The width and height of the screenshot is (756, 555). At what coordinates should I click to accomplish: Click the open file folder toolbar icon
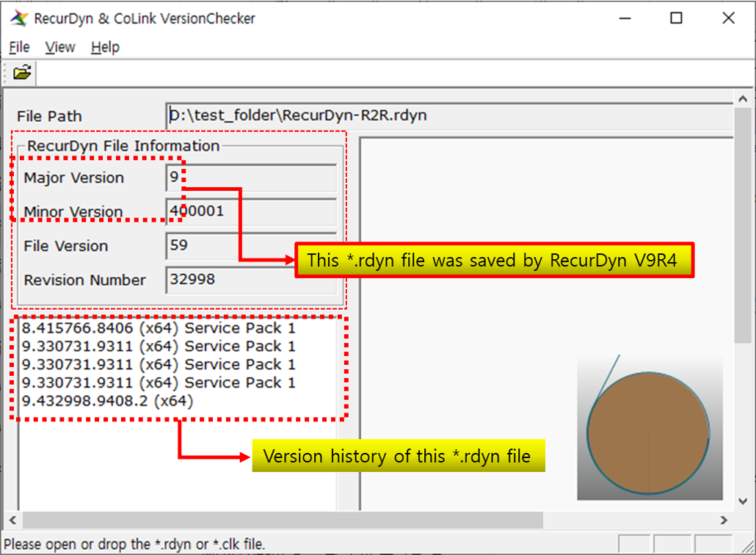click(22, 73)
